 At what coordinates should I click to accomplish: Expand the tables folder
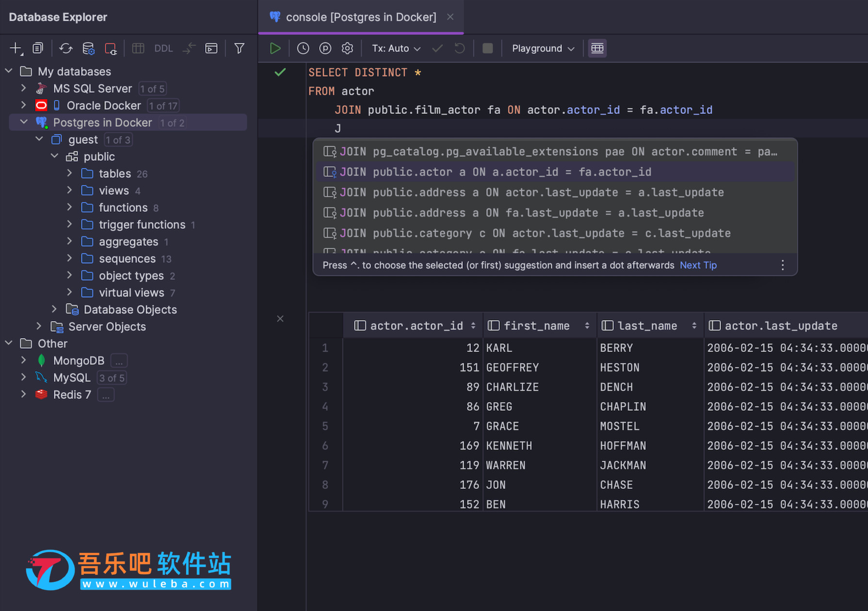point(69,173)
